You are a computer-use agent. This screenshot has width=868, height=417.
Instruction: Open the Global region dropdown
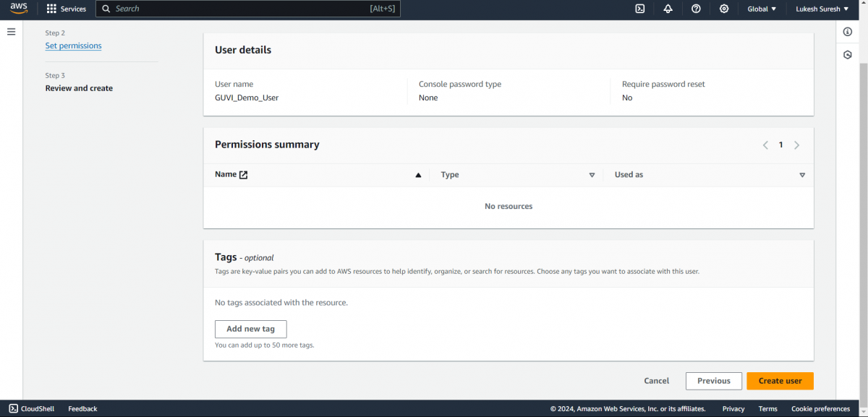[x=762, y=9]
